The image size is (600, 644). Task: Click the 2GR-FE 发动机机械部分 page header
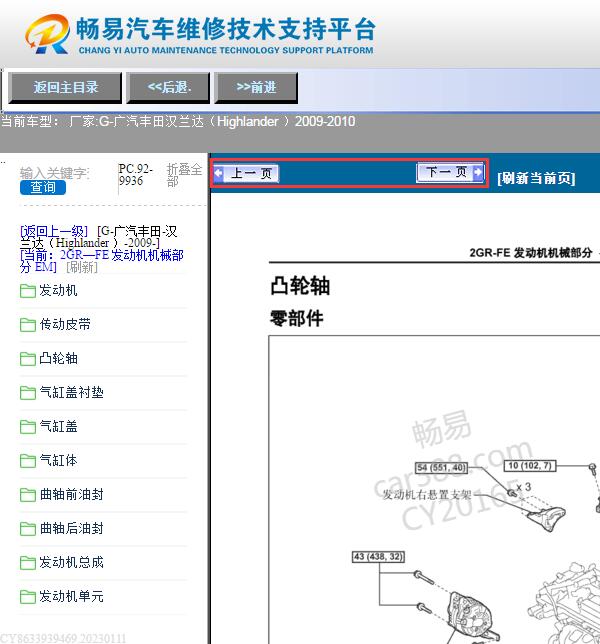(531, 253)
